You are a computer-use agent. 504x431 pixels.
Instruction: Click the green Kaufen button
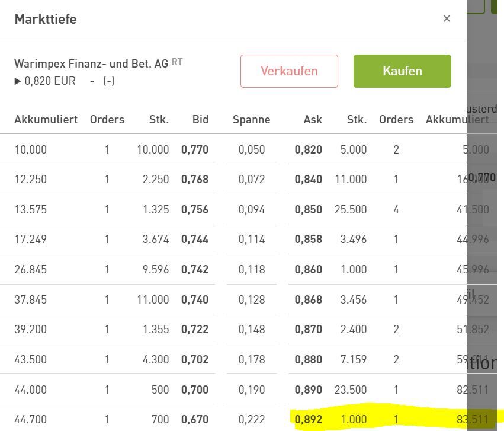tap(402, 71)
